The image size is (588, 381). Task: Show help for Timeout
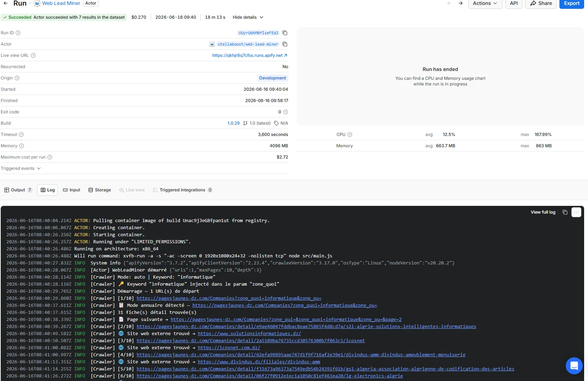[21, 135]
